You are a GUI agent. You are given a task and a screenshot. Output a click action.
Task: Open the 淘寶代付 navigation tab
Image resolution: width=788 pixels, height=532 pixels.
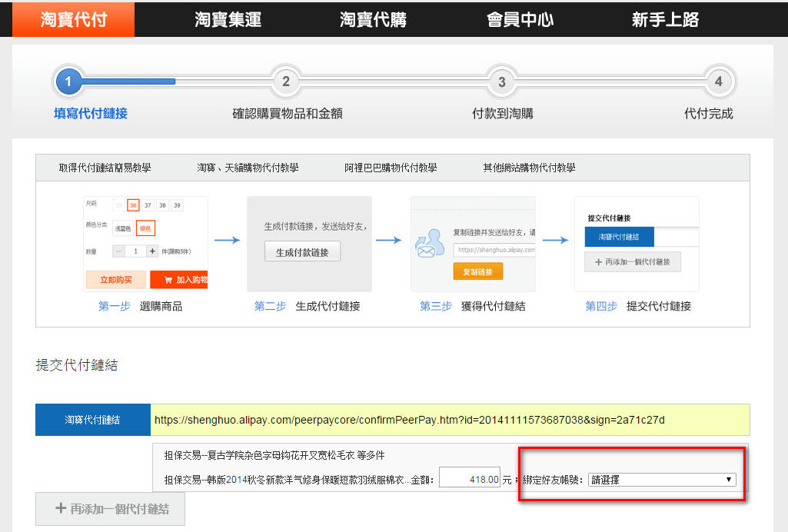tap(73, 19)
